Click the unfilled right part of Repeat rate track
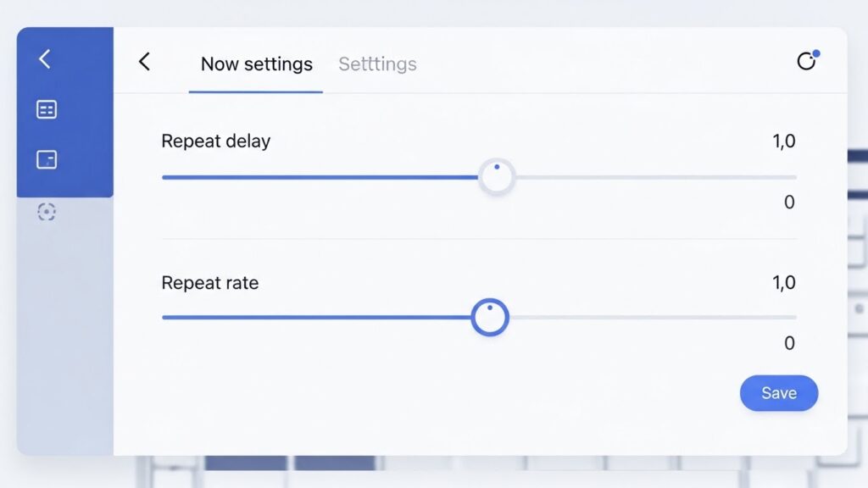This screenshot has height=488, width=868. coord(653,318)
